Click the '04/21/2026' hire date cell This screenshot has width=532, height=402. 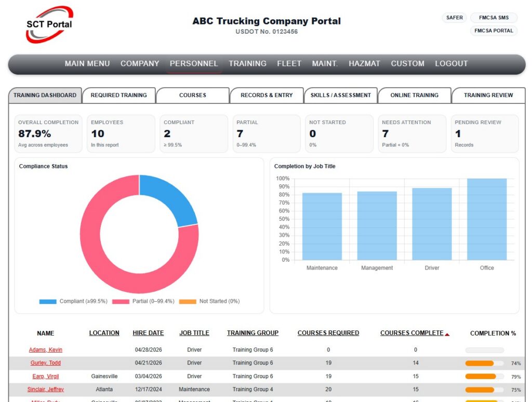click(x=148, y=363)
